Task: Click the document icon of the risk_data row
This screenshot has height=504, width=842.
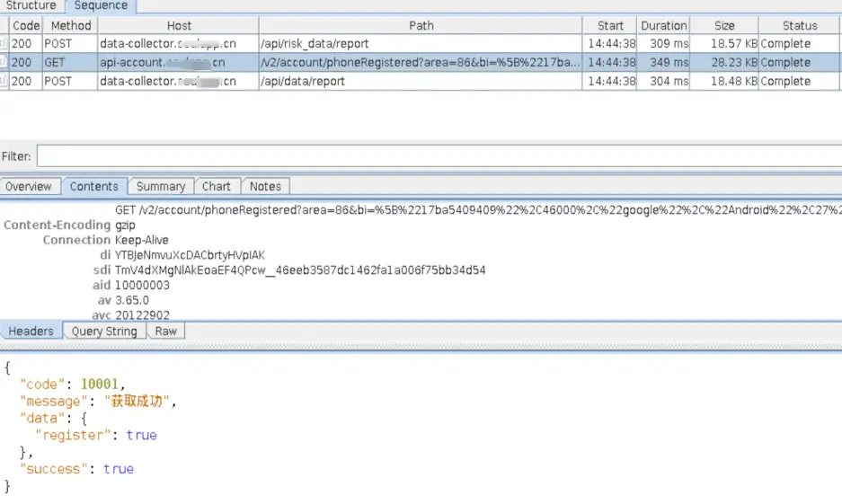Action: [x=4, y=43]
